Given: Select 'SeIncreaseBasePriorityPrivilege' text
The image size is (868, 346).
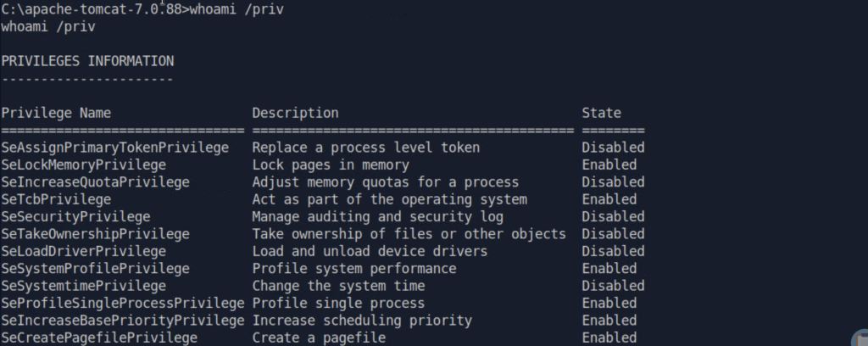Looking at the screenshot, I should pos(122,321).
